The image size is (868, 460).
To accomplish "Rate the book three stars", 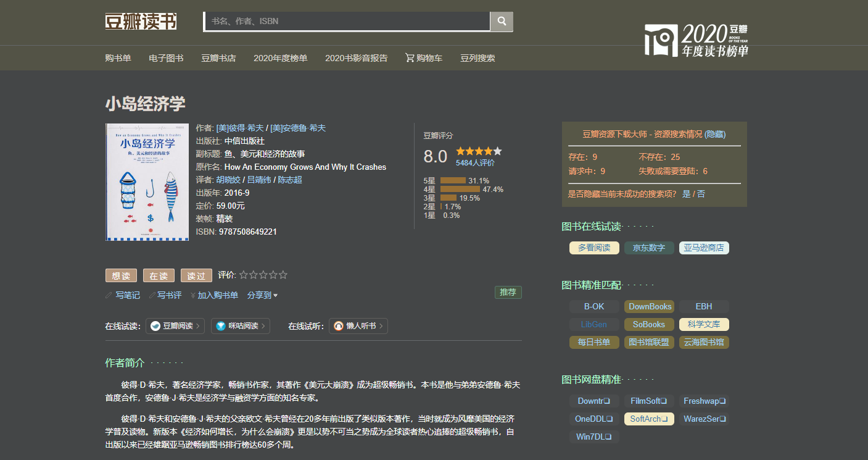I will [263, 275].
